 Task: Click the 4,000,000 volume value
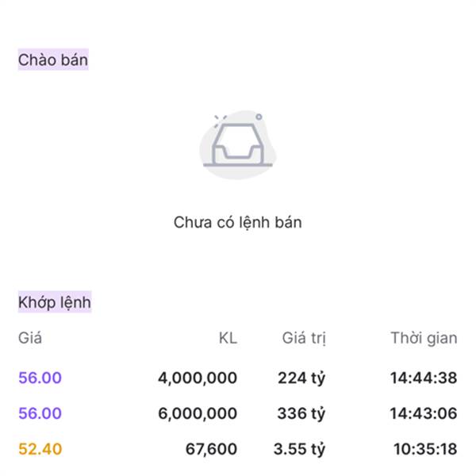coord(198,378)
